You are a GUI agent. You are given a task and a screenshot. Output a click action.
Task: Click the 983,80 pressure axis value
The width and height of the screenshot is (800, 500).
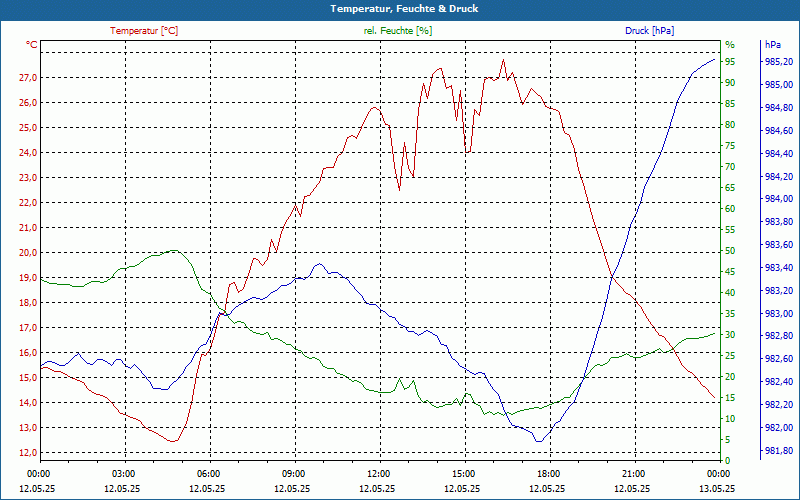pyautogui.click(x=779, y=222)
